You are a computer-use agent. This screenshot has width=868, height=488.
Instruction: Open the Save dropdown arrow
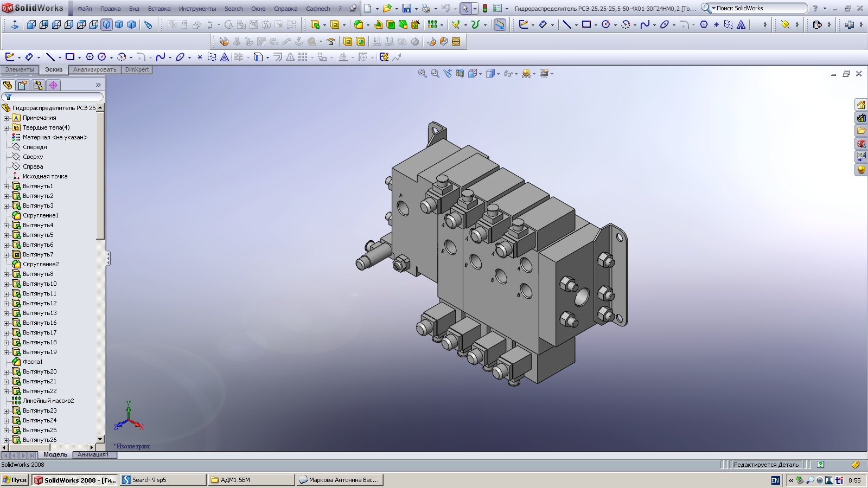[x=416, y=9]
